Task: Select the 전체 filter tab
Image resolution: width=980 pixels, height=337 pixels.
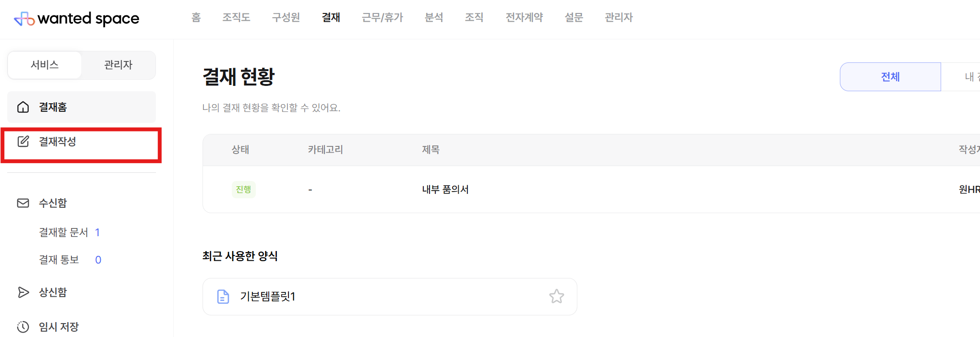Action: tap(890, 77)
